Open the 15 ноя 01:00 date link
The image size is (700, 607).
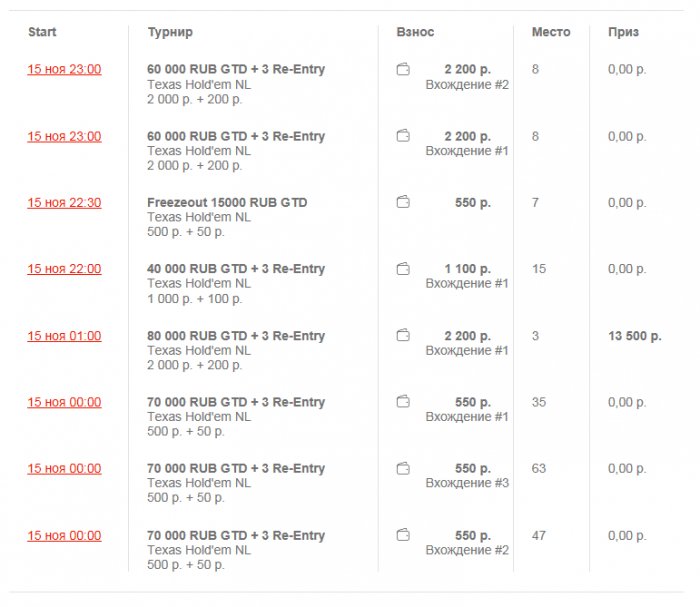click(x=64, y=336)
